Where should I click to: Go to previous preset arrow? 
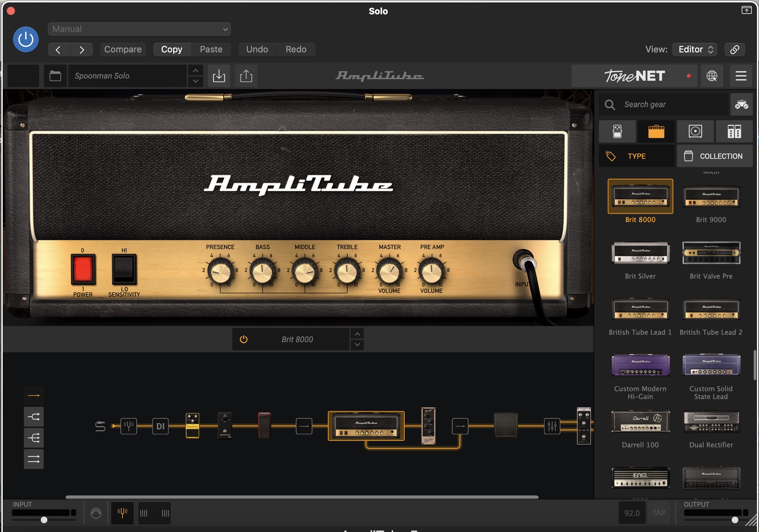tap(58, 50)
